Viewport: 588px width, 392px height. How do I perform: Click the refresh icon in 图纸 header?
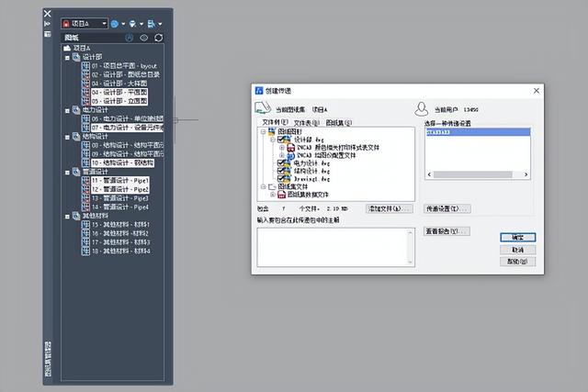158,38
